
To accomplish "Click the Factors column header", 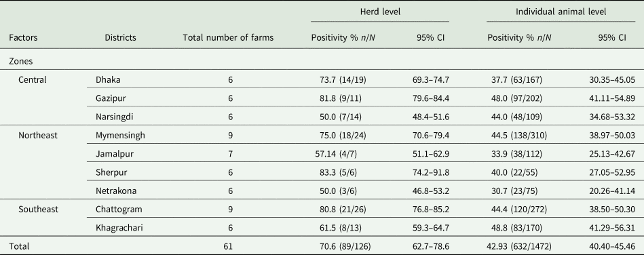I will coord(23,38).
